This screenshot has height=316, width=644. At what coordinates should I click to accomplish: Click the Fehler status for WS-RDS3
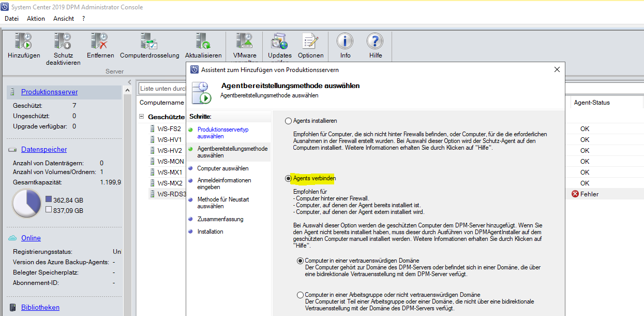coord(590,194)
